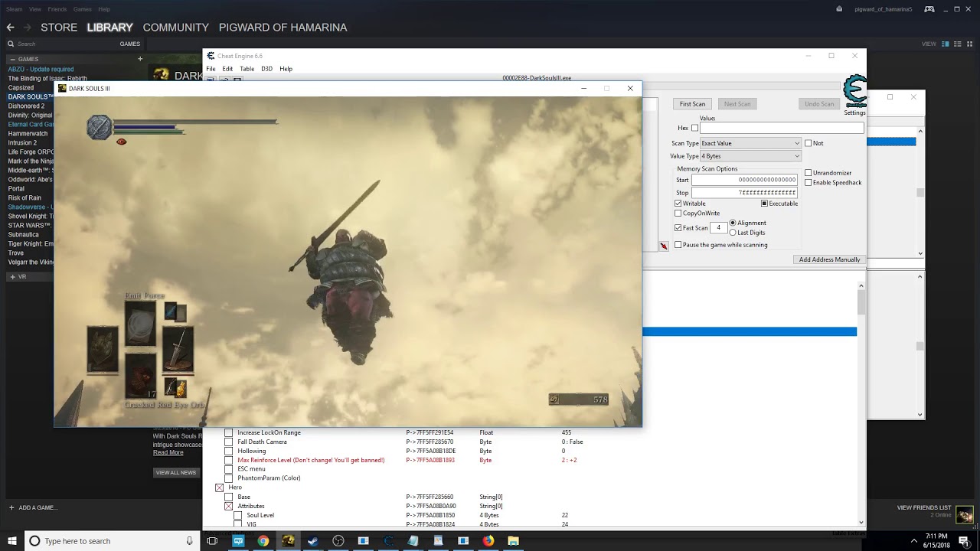Viewport: 980px width, 551px height.
Task: Collapse the GAMES category in Steam
Action: [x=12, y=59]
